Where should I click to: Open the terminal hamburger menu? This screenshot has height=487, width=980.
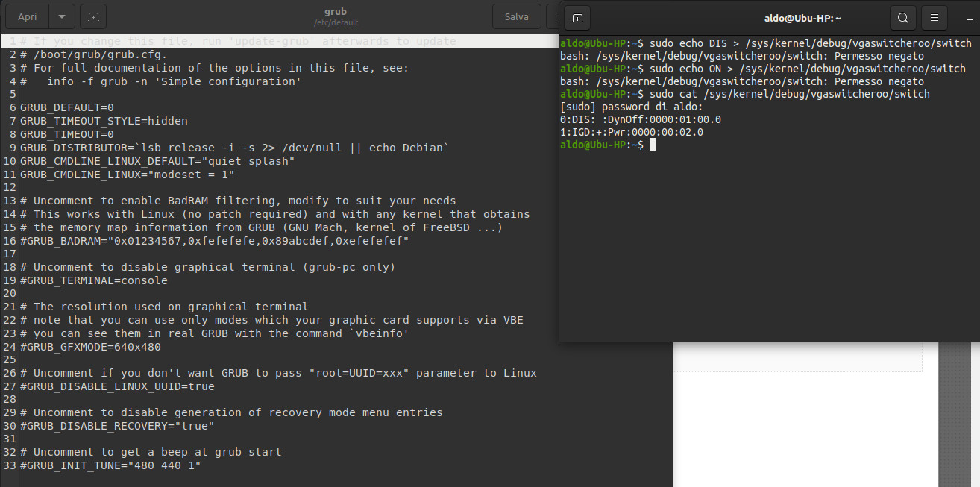[x=934, y=18]
